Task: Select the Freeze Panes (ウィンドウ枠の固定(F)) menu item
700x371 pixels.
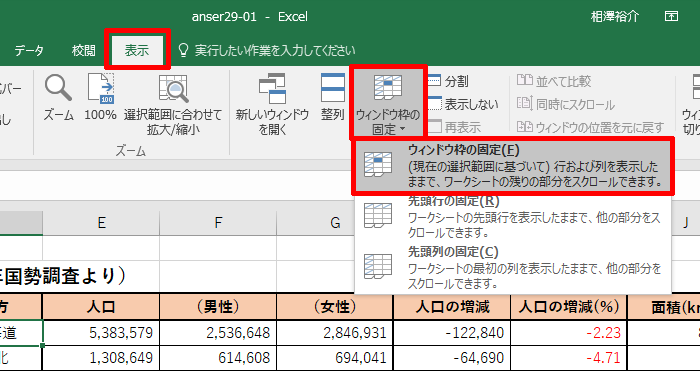Action: 513,166
